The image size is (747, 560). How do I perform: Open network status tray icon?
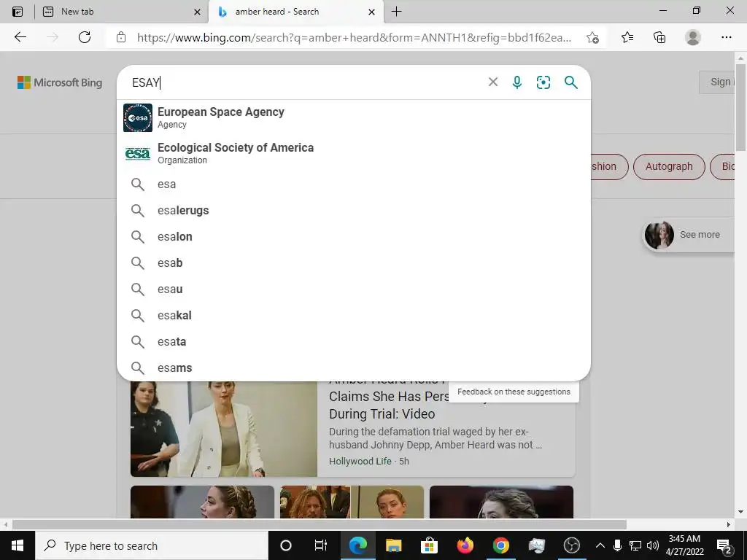pyautogui.click(x=635, y=545)
